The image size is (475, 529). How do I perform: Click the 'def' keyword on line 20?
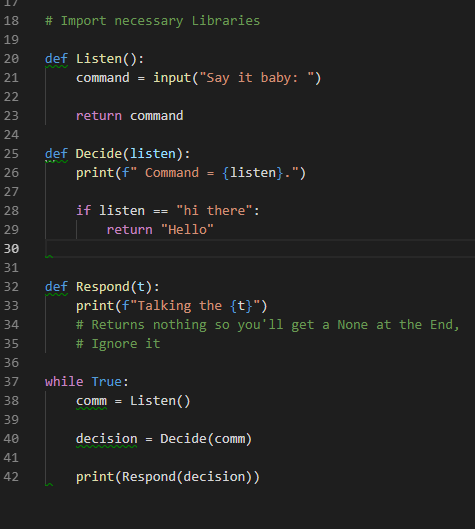[56, 59]
